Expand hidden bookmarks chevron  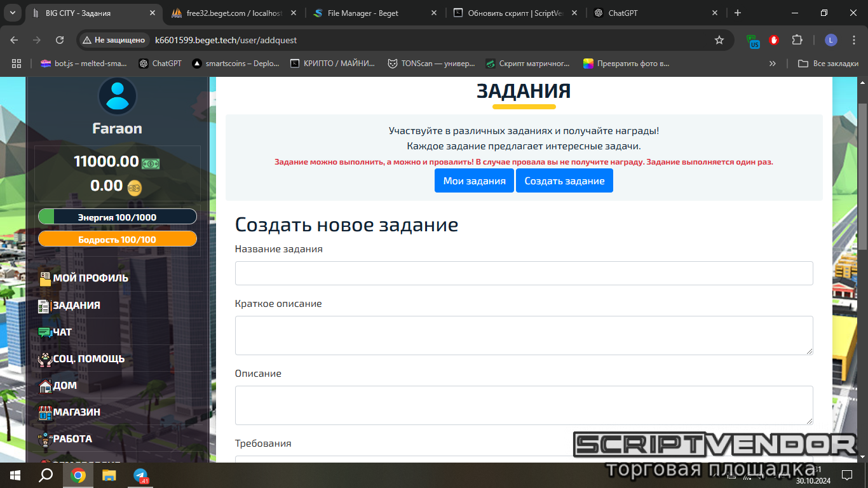pyautogui.click(x=772, y=64)
